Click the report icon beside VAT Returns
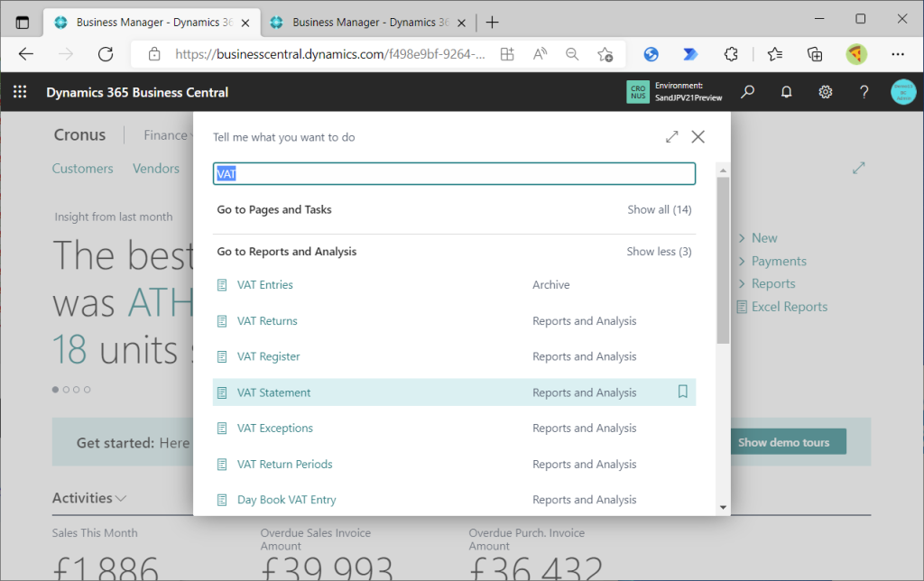This screenshot has height=581, width=924. click(222, 321)
